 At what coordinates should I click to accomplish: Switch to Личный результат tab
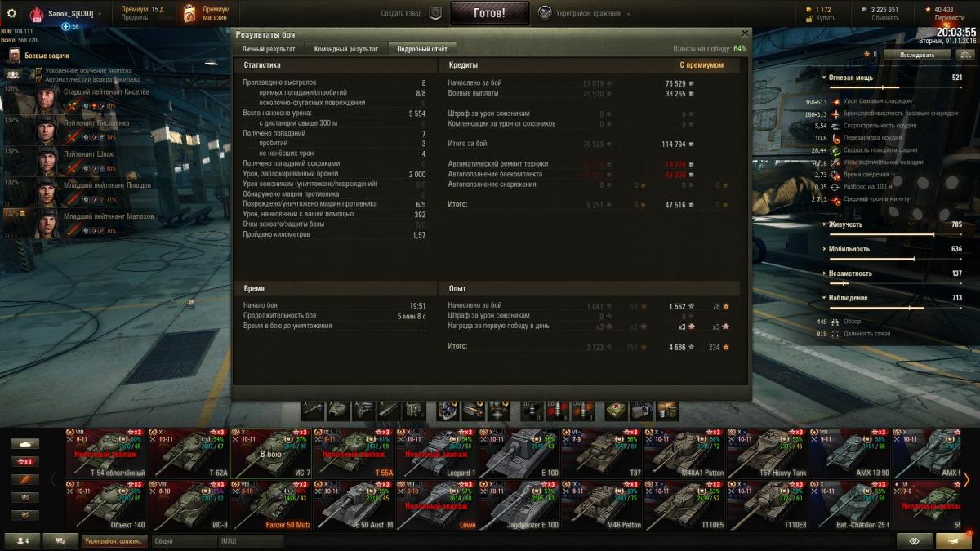(x=269, y=49)
